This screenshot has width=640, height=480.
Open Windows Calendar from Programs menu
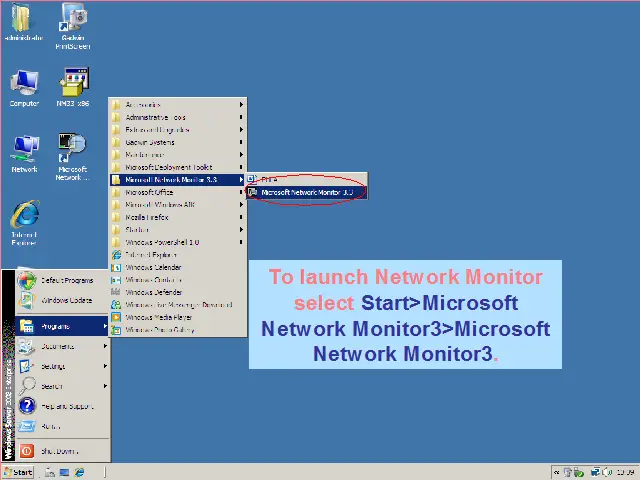153,267
